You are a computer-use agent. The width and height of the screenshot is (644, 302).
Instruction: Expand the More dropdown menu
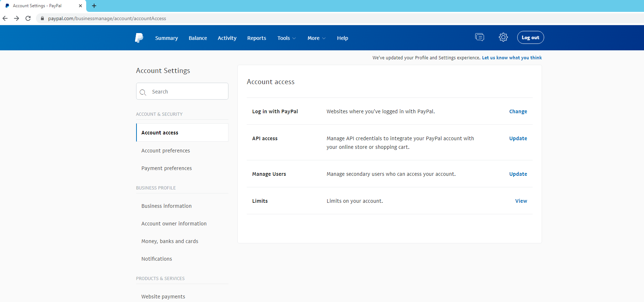click(316, 38)
